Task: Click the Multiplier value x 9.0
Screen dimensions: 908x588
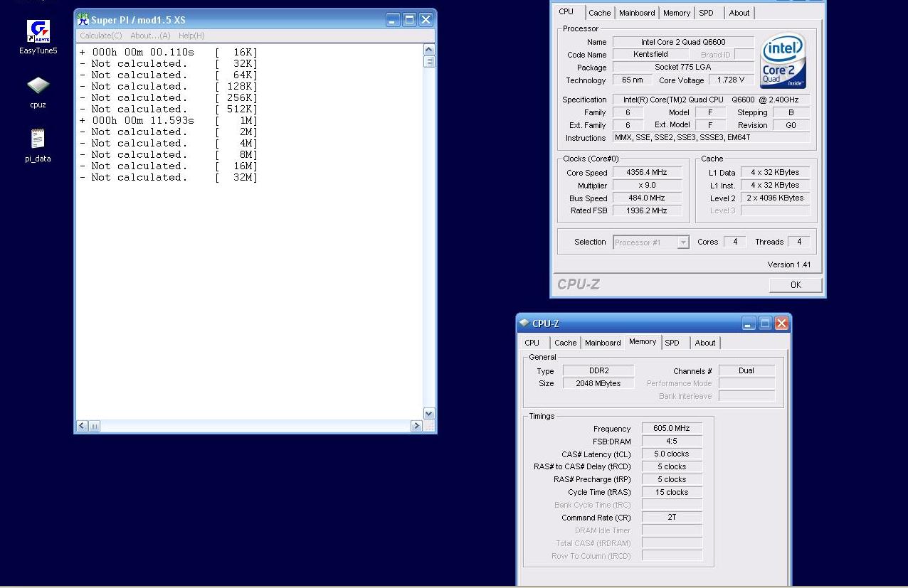Action: 647,185
